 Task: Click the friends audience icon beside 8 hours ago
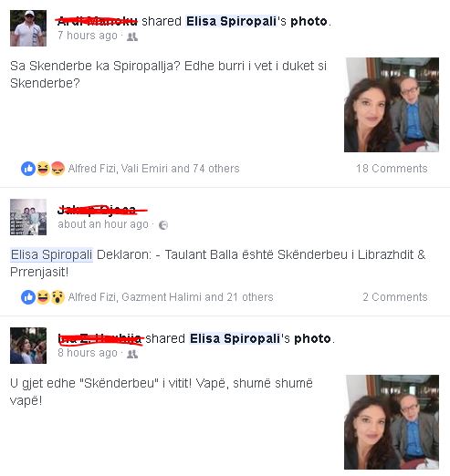point(132,354)
